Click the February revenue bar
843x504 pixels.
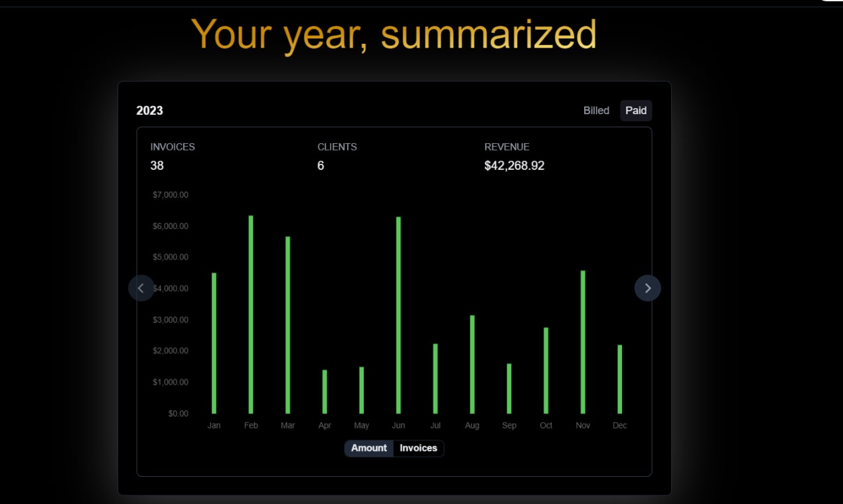click(251, 314)
